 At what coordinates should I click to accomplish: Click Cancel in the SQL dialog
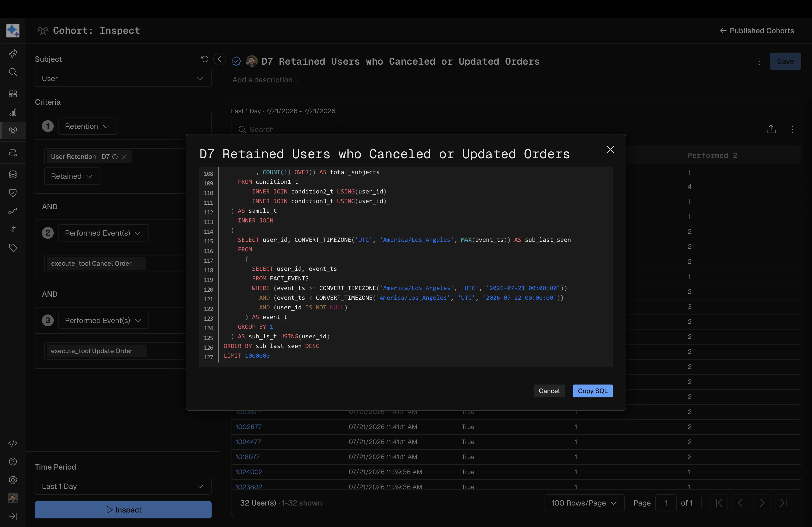pos(549,391)
